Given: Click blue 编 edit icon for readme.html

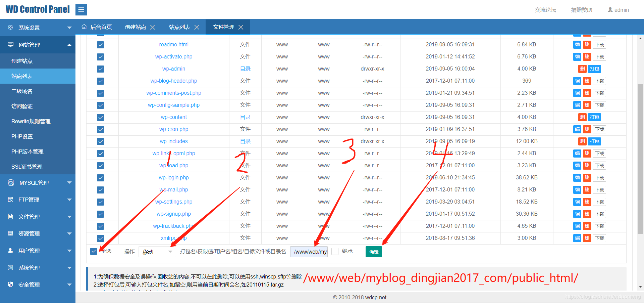Looking at the screenshot, I should (577, 45).
